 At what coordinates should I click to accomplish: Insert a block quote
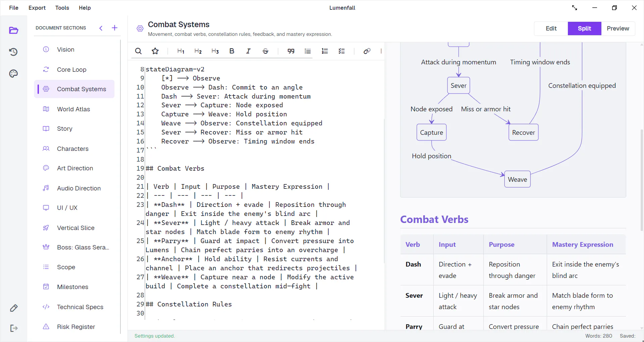coord(291,51)
